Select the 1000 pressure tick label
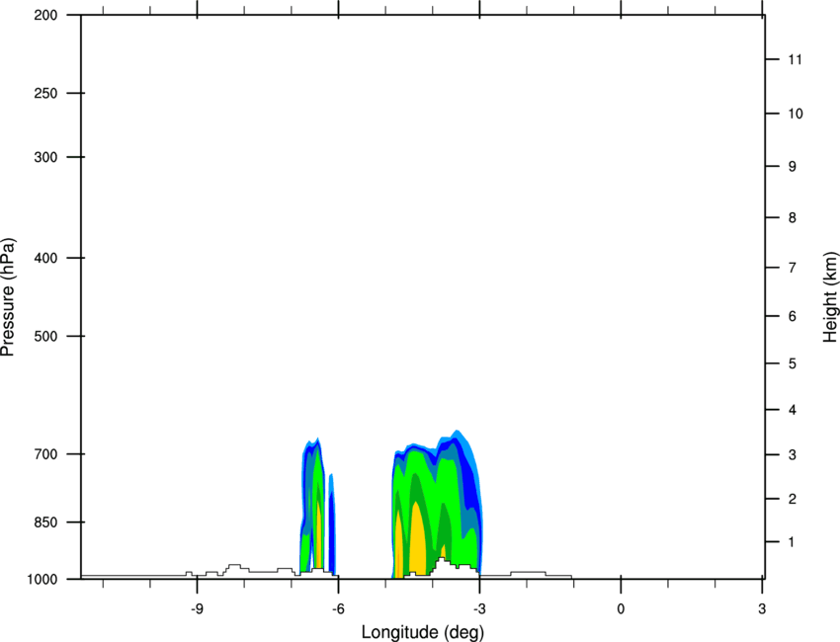The height and width of the screenshot is (642, 840). coord(42,580)
